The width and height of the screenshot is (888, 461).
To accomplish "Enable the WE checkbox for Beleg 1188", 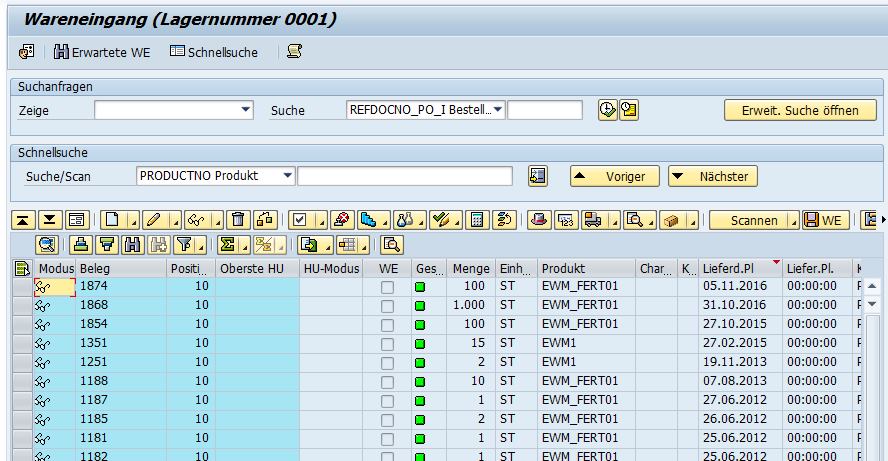I will 387,381.
